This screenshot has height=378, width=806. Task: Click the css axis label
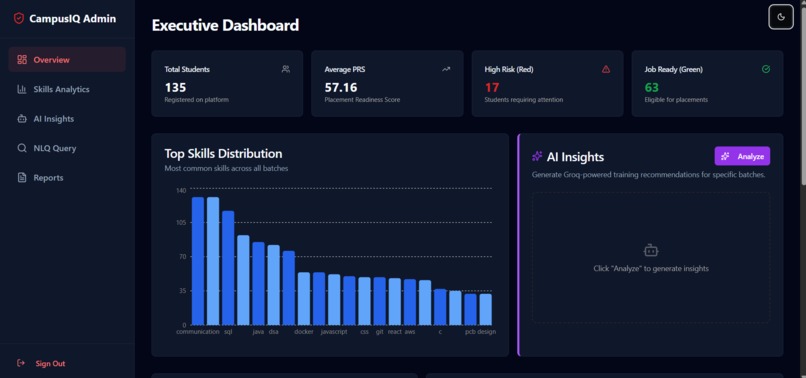(364, 332)
